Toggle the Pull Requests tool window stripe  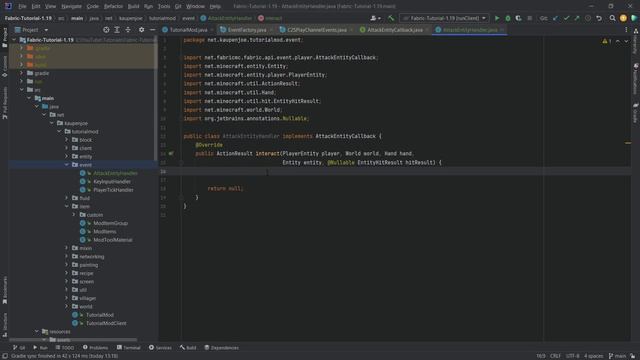point(4,103)
